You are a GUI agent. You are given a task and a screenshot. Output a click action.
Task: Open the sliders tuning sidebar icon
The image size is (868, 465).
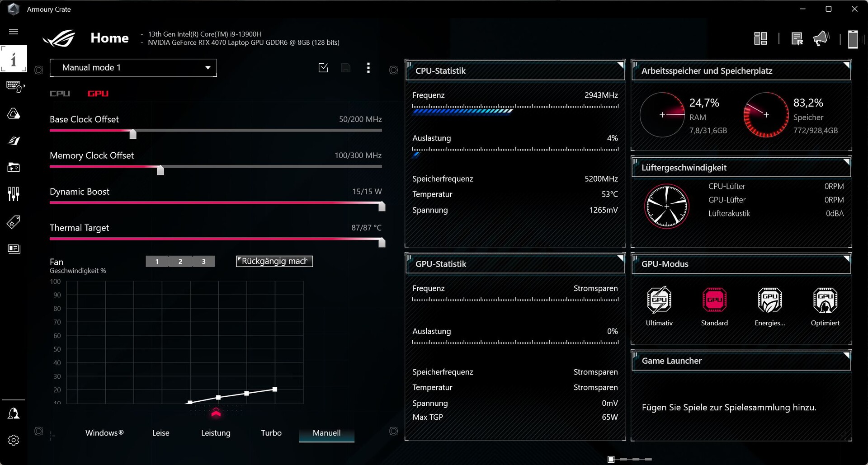[14, 194]
